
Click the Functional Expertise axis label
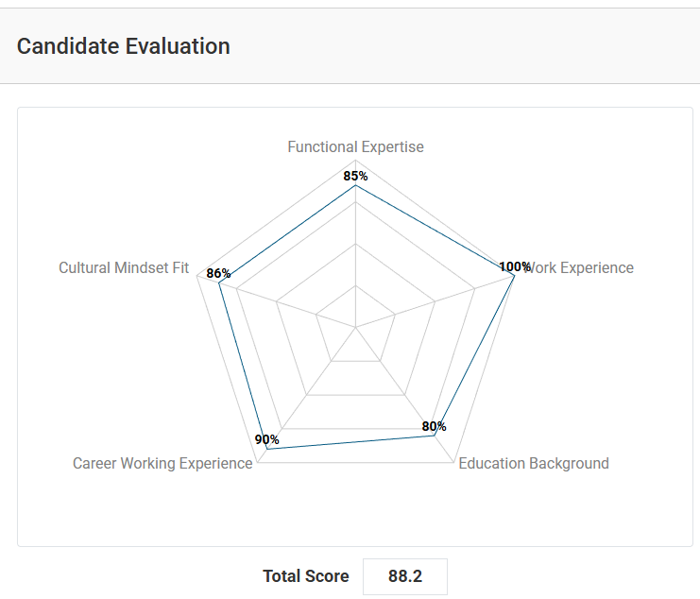(x=355, y=147)
